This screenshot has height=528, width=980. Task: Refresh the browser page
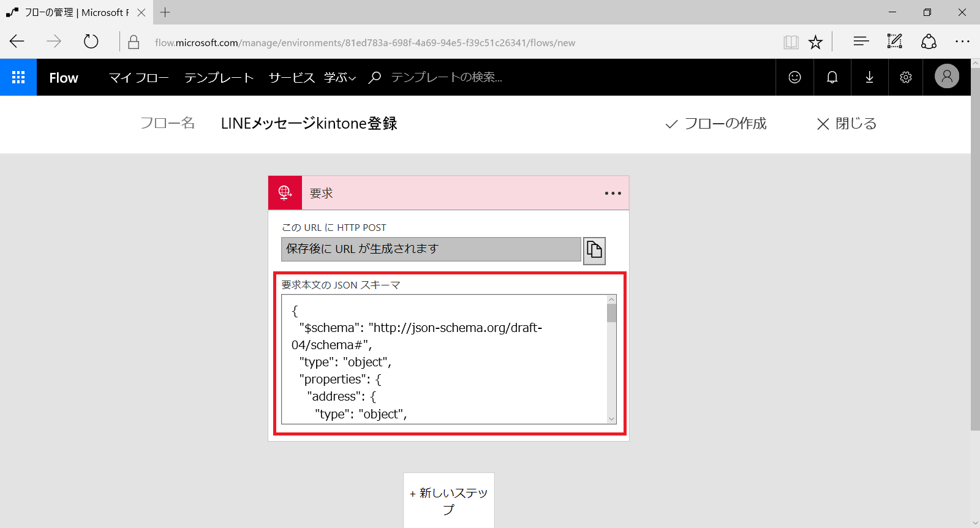[x=91, y=42]
